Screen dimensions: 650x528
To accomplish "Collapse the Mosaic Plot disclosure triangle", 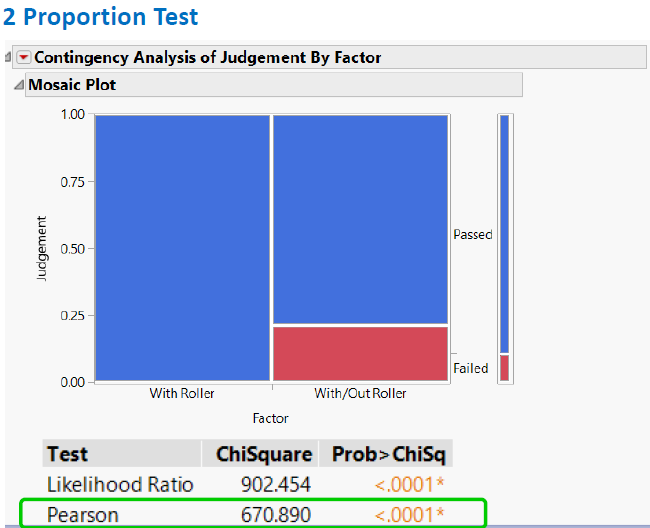I will coord(19,85).
